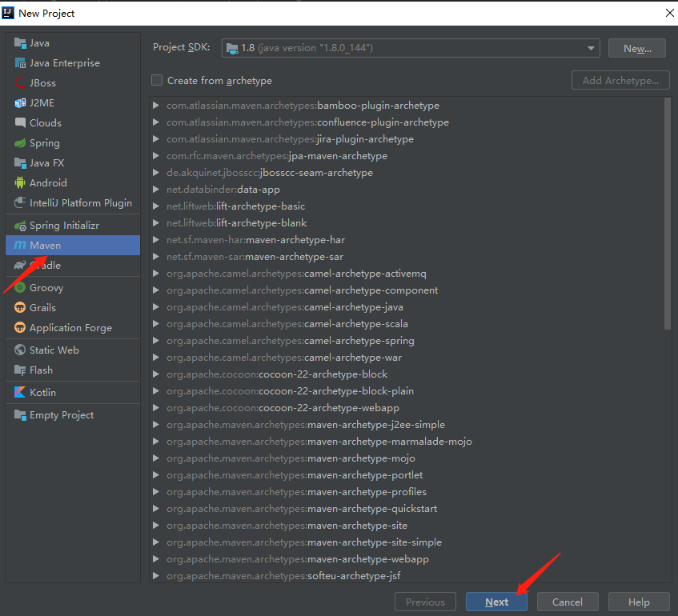Screen dimensions: 678x616
Task: Click the Clouds icon
Action: coord(20,122)
